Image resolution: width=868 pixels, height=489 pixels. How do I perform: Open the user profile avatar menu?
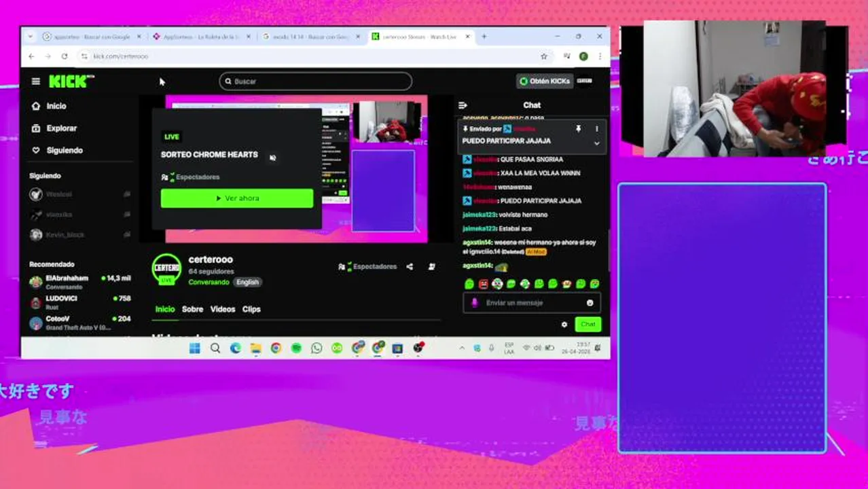click(585, 81)
